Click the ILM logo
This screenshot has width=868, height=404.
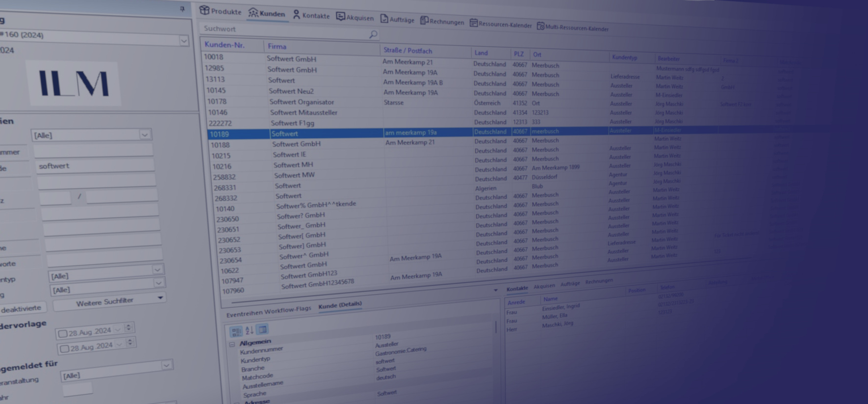74,83
